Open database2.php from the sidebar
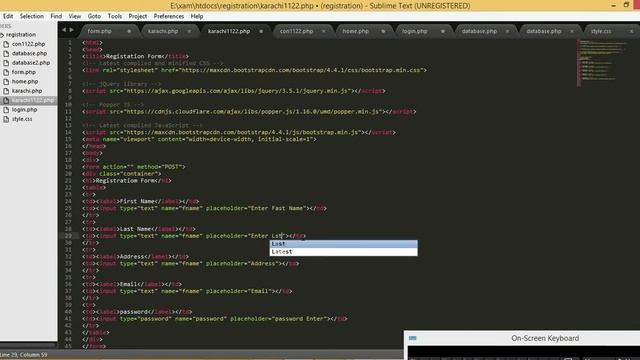The width and height of the screenshot is (640, 360). click(31, 63)
